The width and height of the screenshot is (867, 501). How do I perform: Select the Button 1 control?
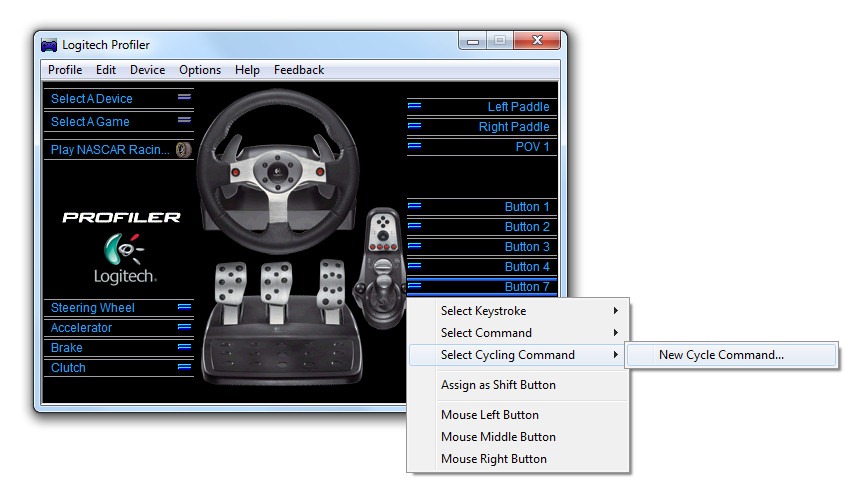[x=526, y=207]
